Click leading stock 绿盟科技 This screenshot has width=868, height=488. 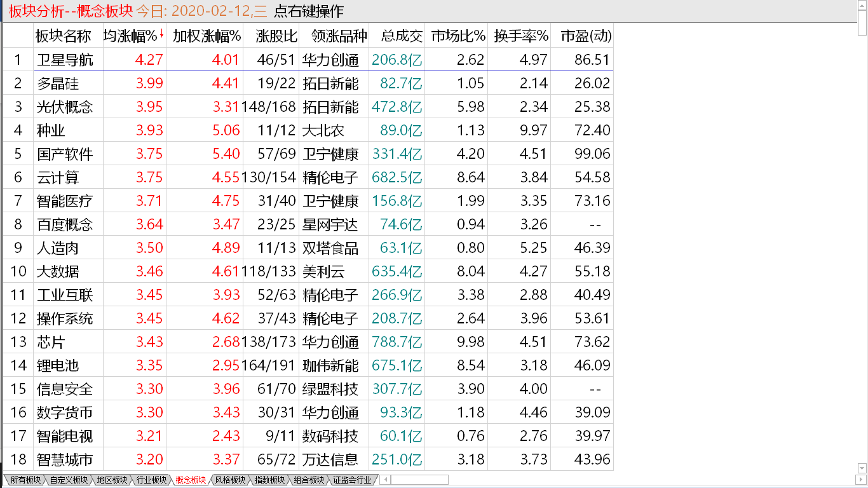coord(330,389)
